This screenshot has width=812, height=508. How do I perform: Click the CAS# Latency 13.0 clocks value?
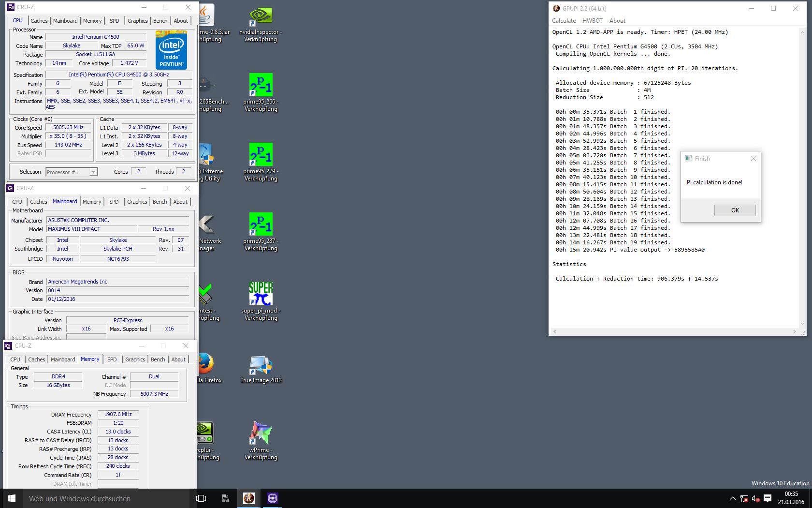tap(118, 432)
